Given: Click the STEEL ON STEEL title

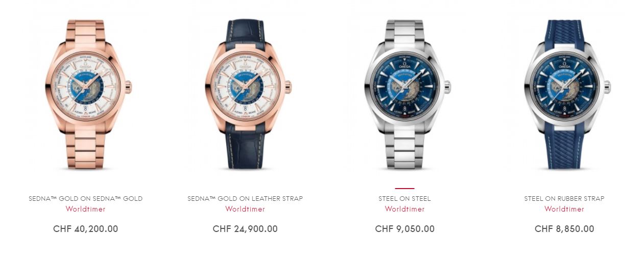Looking at the screenshot, I should (x=404, y=198).
